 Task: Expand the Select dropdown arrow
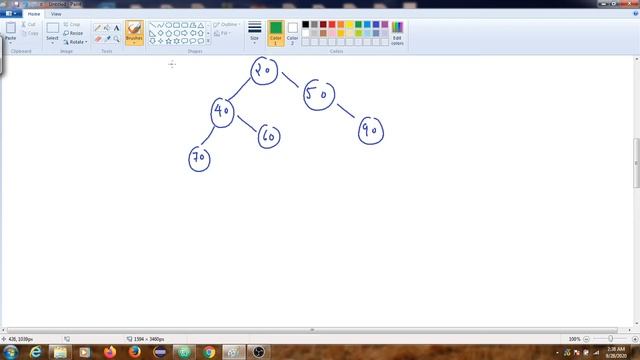click(52, 42)
